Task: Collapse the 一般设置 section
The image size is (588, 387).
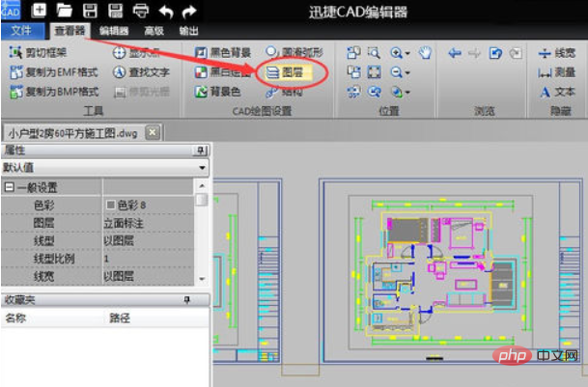Action: click(x=9, y=187)
